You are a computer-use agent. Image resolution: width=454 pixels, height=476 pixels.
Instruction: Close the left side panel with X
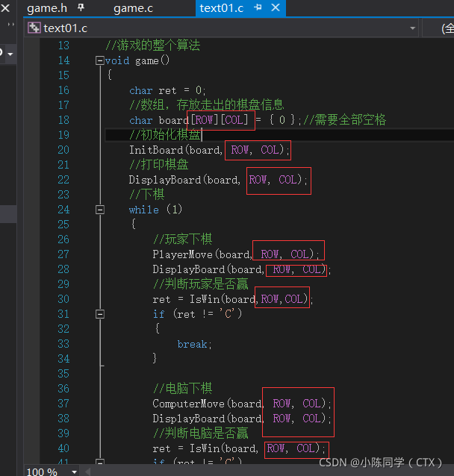click(5, 8)
